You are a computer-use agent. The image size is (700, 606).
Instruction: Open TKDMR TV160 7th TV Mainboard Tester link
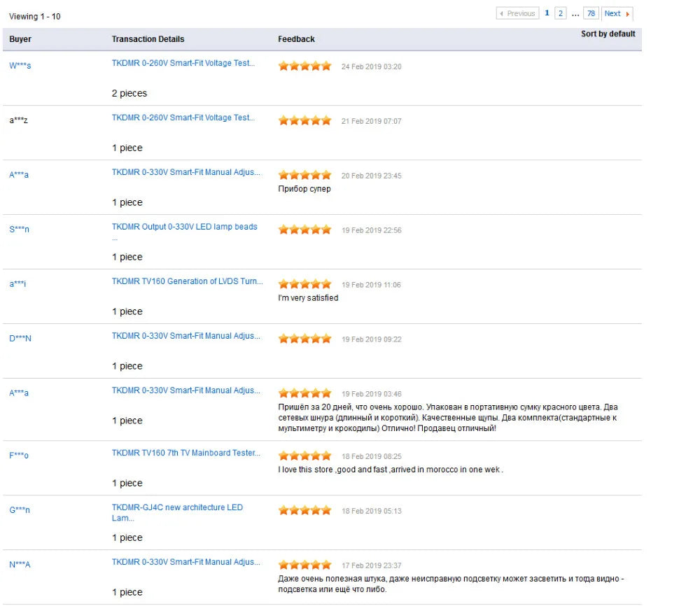(x=185, y=453)
